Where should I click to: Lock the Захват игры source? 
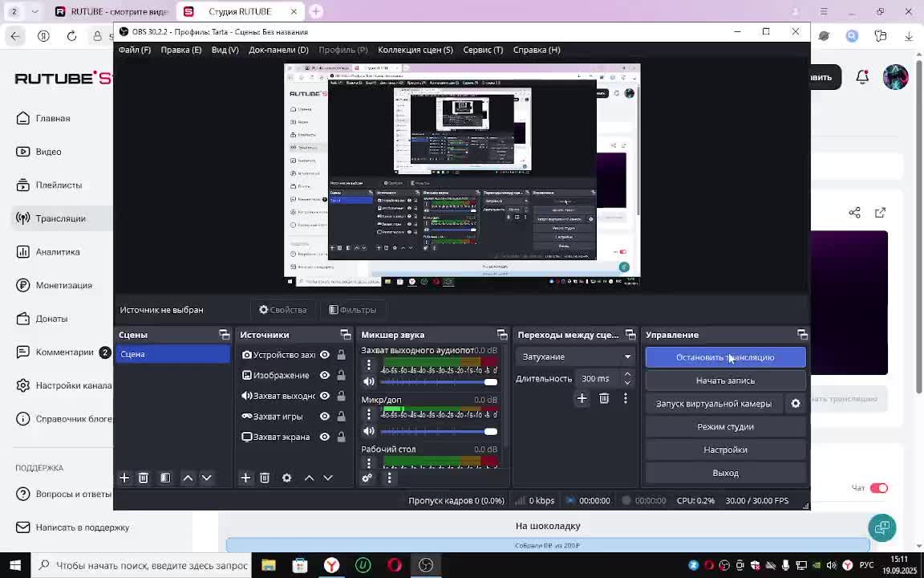point(341,417)
